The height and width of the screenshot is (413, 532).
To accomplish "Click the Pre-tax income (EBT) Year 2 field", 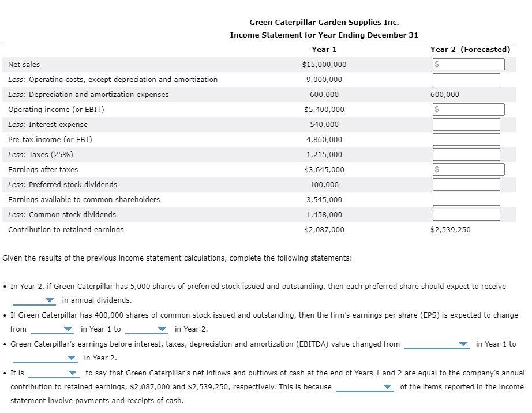I will pos(466,139).
